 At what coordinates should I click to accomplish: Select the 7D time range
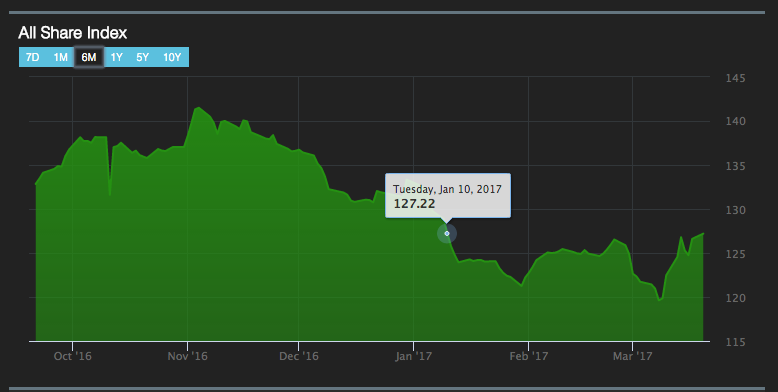[33, 57]
